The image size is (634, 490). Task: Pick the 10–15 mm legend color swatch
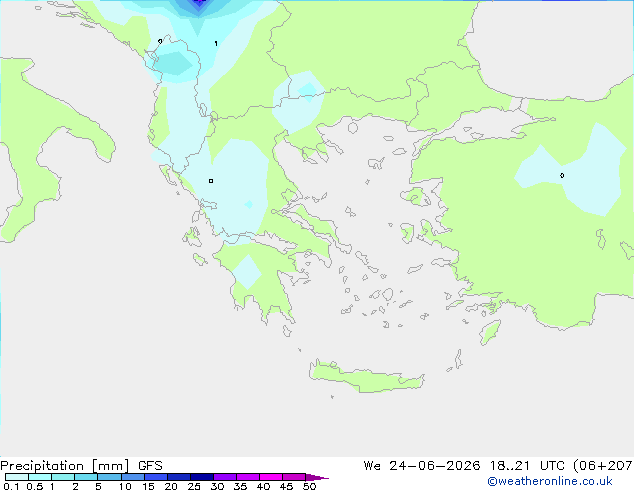point(133,477)
